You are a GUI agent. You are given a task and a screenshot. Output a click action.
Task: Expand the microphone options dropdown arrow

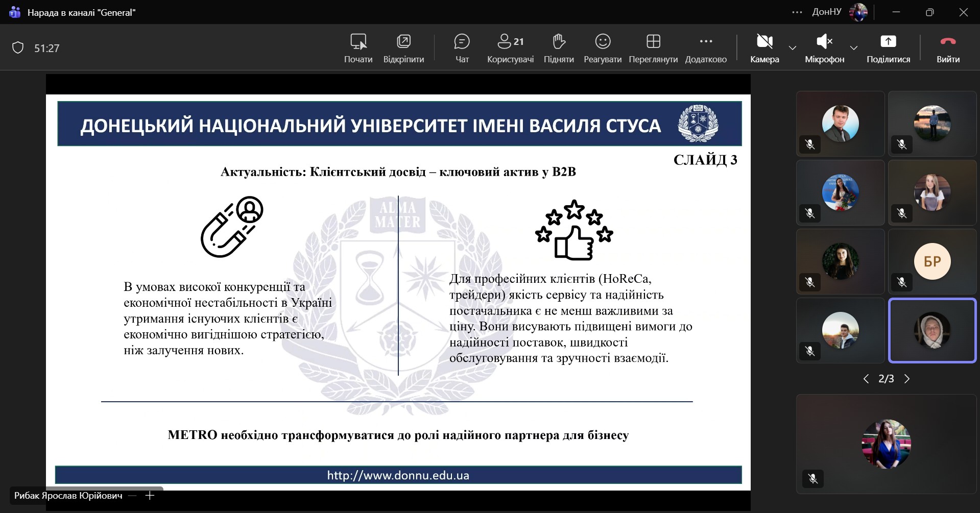pos(854,48)
